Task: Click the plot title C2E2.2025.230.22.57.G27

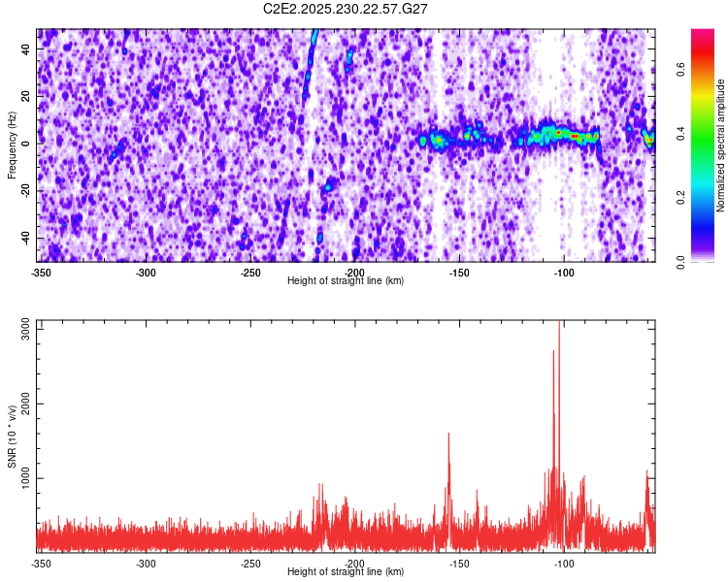Action: [x=345, y=9]
